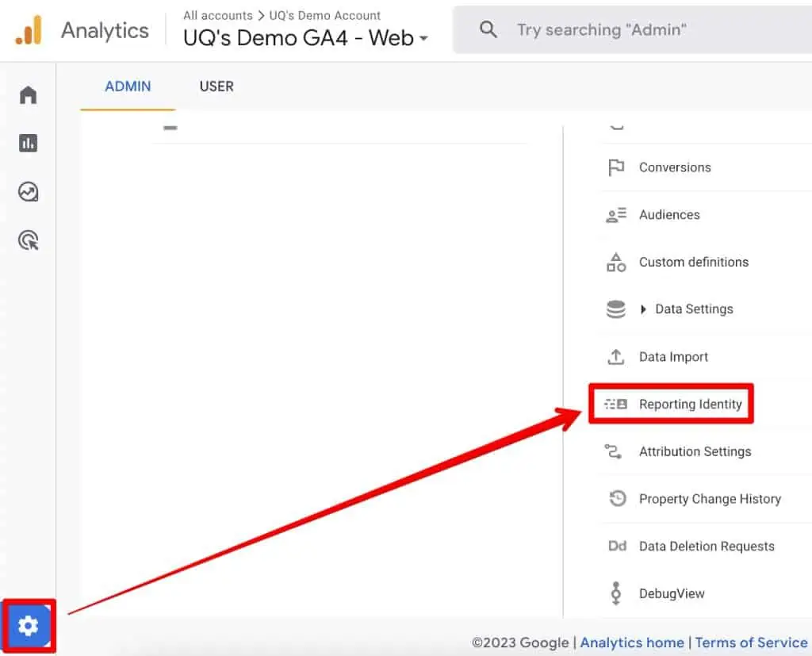Click the search magnifier icon
The width and height of the screenshot is (812, 656).
488,29
